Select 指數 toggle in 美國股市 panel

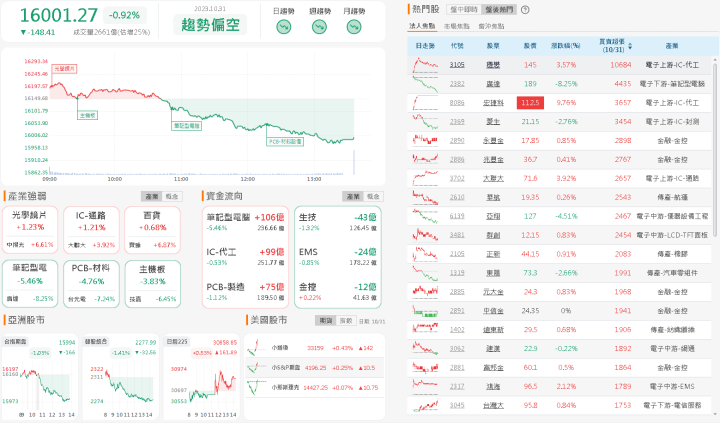tap(346, 321)
